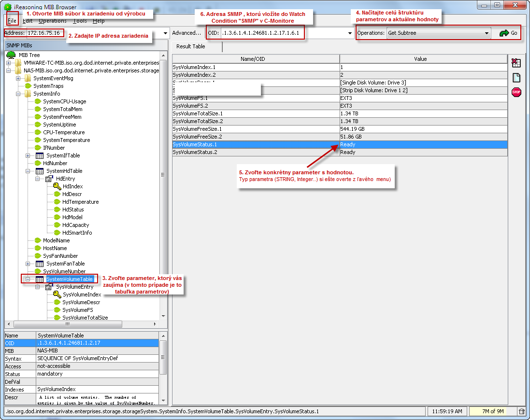This screenshot has height=420, width=530.
Task: Click the HdEntry entry icon
Action: click(49, 179)
